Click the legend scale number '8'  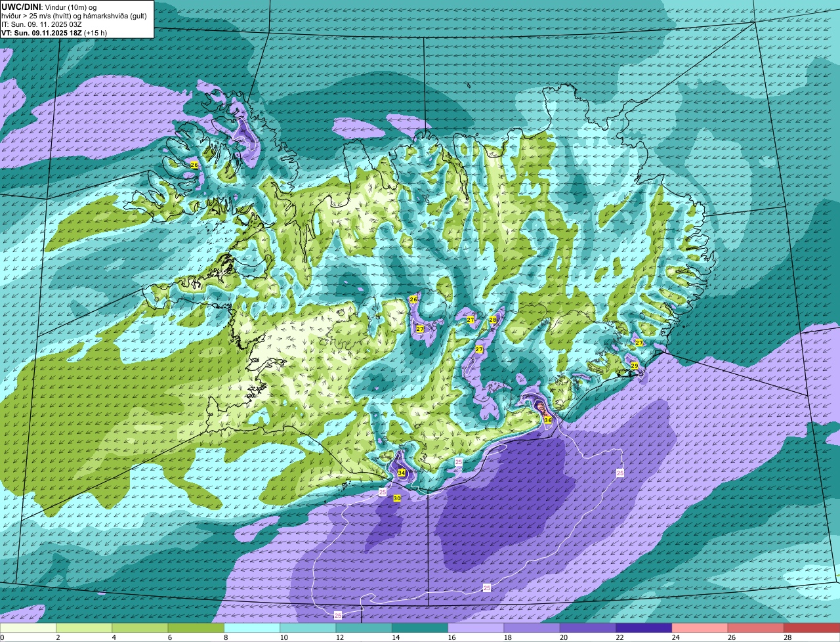coord(225,637)
